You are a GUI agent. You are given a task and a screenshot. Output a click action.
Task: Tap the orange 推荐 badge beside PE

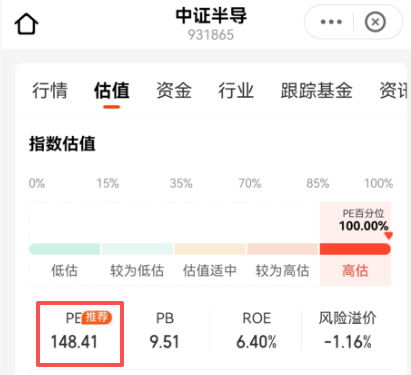[97, 317]
